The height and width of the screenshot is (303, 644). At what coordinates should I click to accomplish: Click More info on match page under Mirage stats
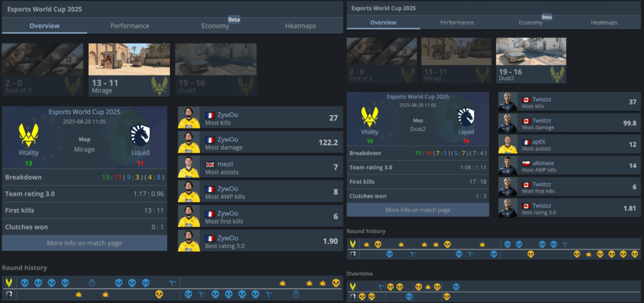pyautogui.click(x=85, y=243)
